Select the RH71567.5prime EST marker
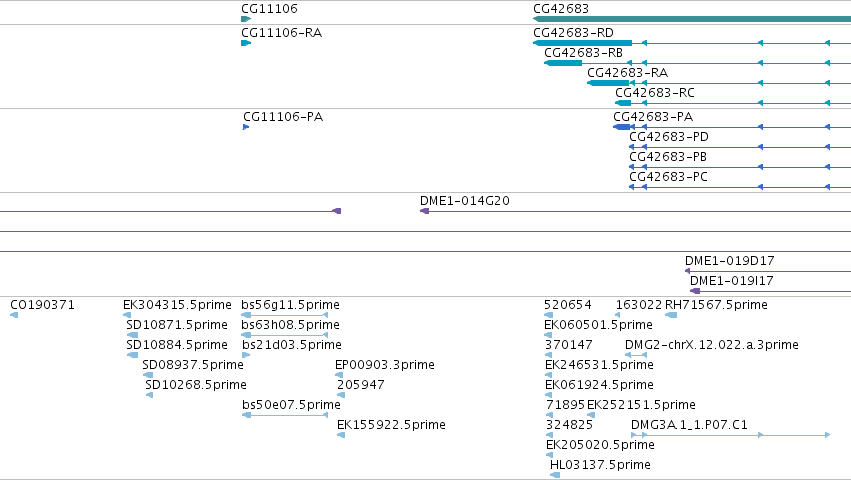Screen dimensions: 851x480 tap(671, 315)
